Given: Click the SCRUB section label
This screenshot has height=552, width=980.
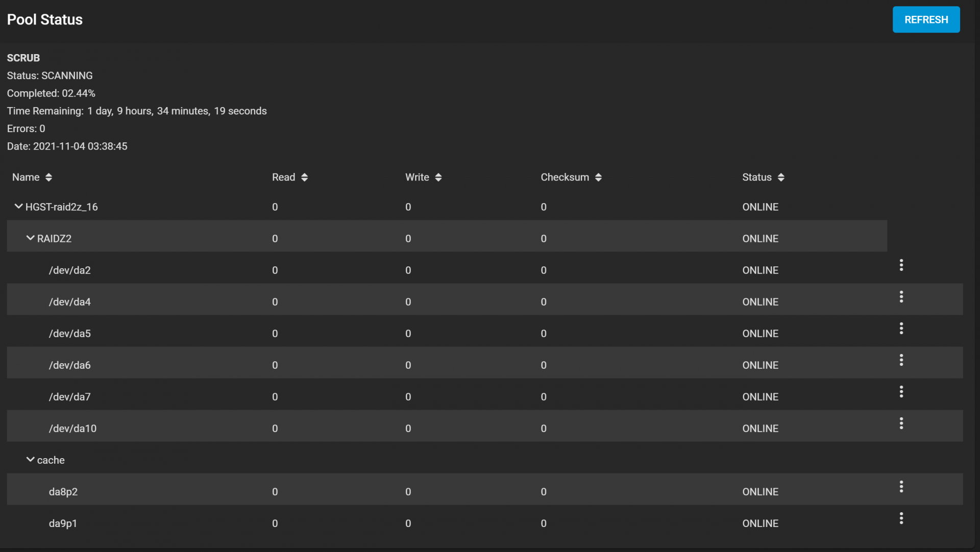Looking at the screenshot, I should [23, 58].
